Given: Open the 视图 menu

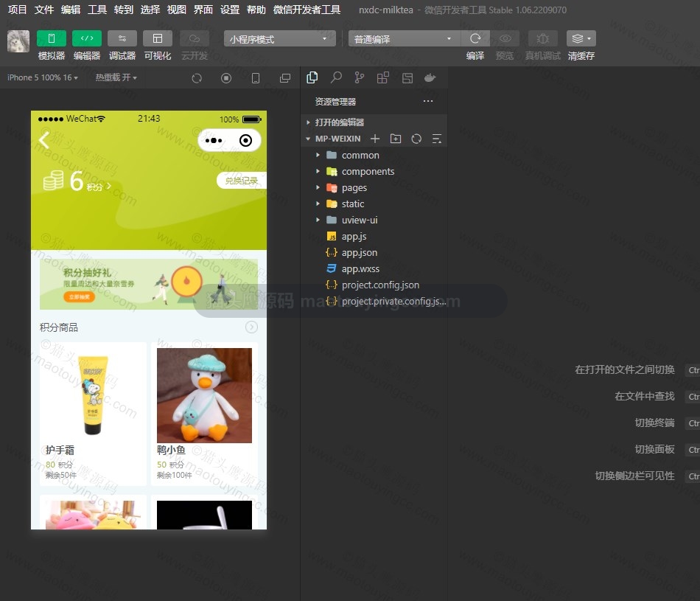Looking at the screenshot, I should (177, 10).
